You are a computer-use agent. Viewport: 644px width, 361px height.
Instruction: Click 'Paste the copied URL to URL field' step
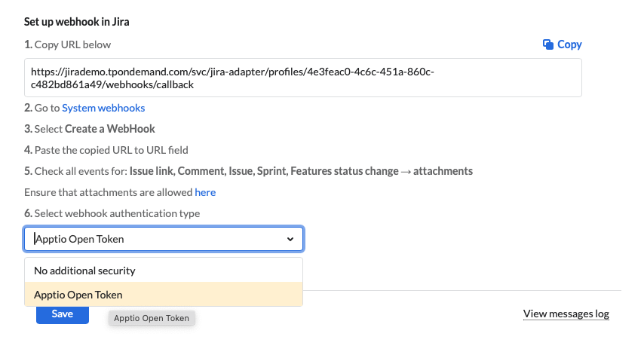pyautogui.click(x=112, y=150)
